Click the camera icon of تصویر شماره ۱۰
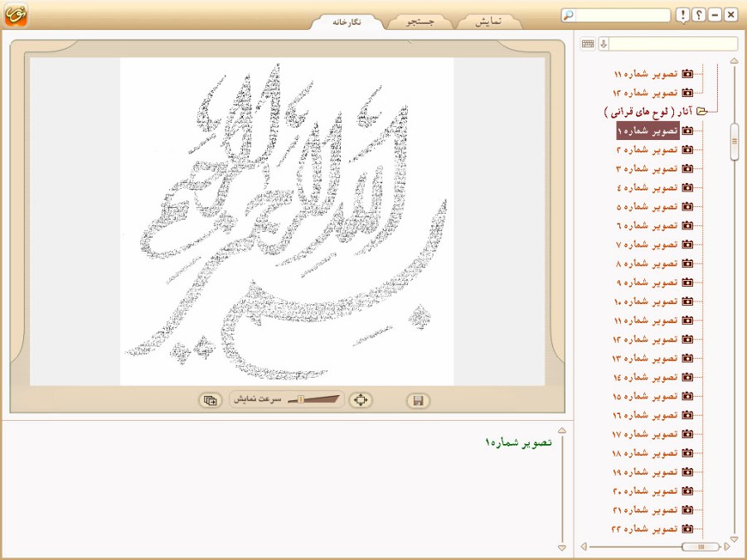 pyautogui.click(x=687, y=302)
